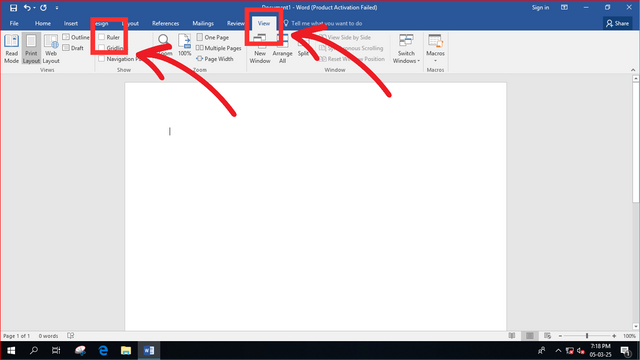640x360 pixels.
Task: Open proofing errors status icon
Action: coord(71,336)
